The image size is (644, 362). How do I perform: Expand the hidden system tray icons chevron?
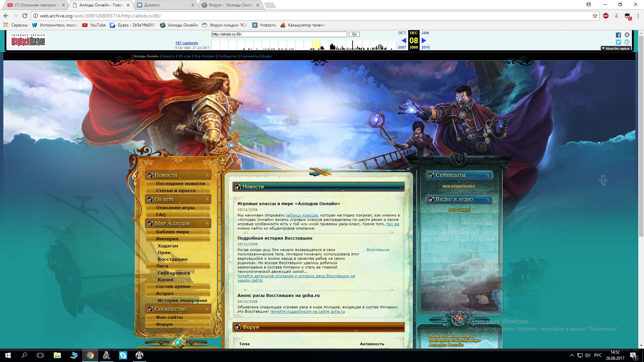(x=572, y=355)
